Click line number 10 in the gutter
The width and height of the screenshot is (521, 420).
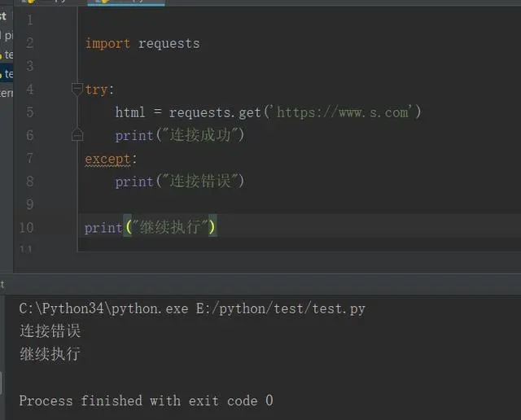[x=27, y=227]
